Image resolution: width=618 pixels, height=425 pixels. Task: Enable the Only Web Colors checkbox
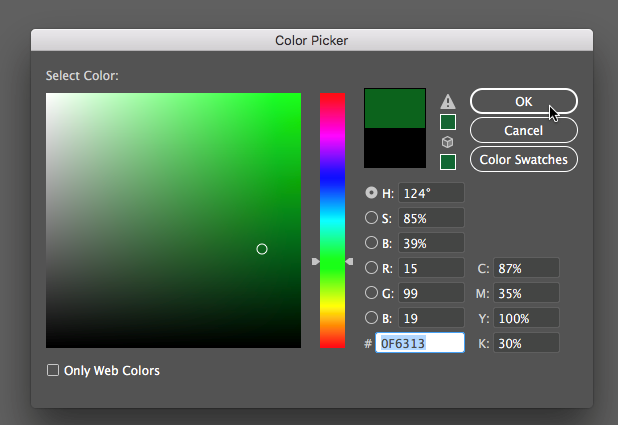53,371
